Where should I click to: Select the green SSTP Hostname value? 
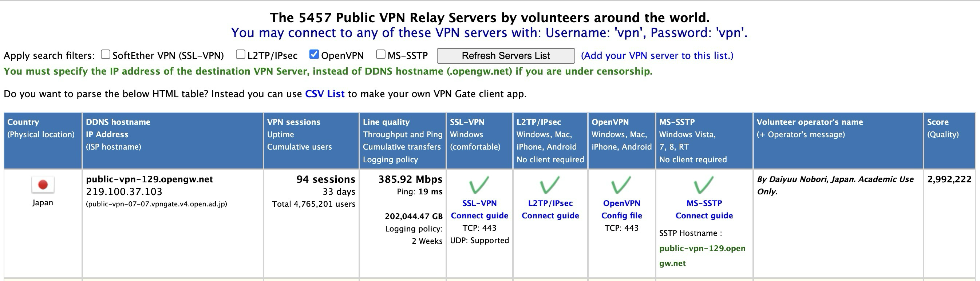point(702,256)
